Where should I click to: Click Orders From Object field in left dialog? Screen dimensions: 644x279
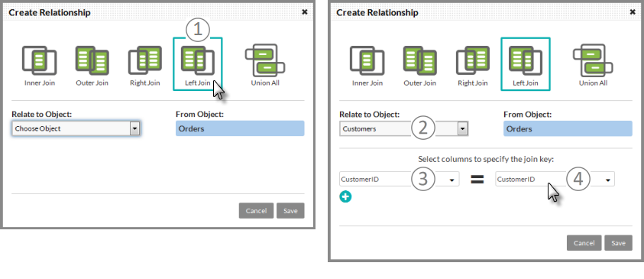click(x=240, y=128)
